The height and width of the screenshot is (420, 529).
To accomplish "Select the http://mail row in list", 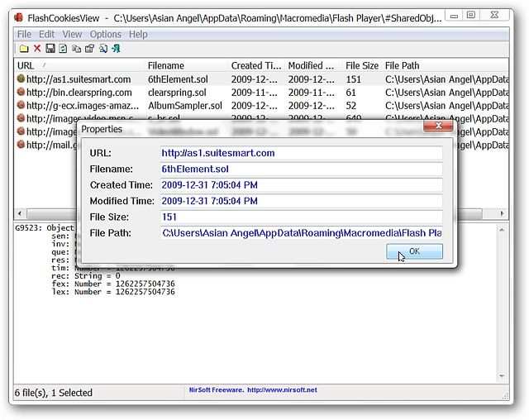I will [46, 145].
